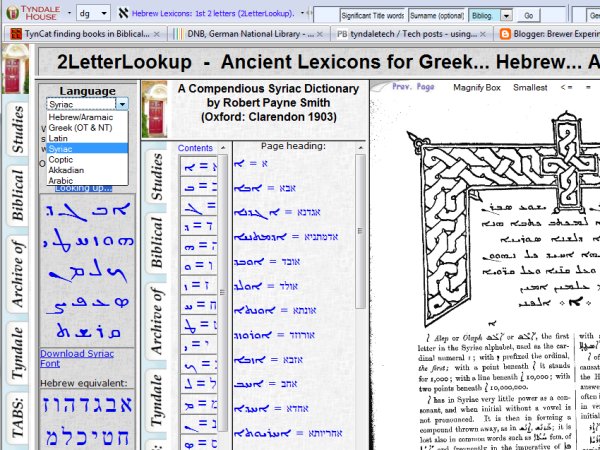
Task: Select highlighted Syriac language option
Action: click(x=88, y=148)
